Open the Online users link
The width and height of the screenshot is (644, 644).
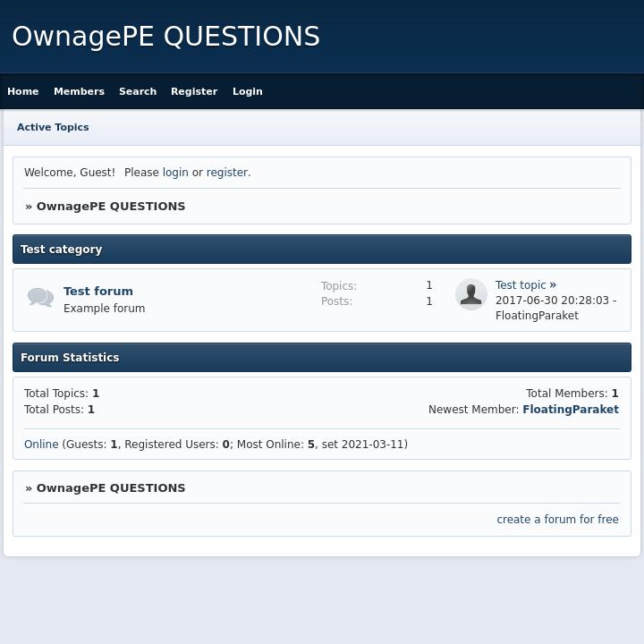[x=41, y=445]
